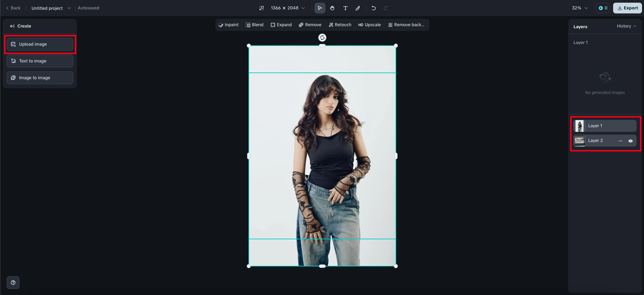Collapse the Create panel with the arrow icon

[x=12, y=26]
